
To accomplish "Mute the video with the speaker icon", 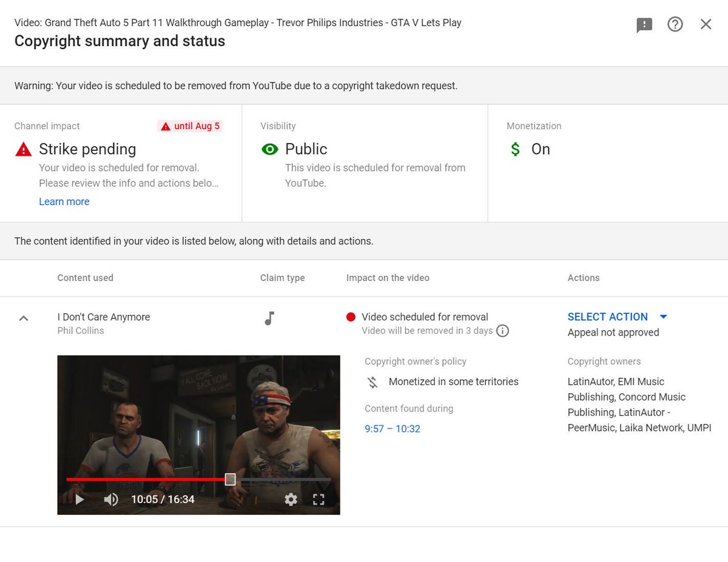I will (111, 499).
